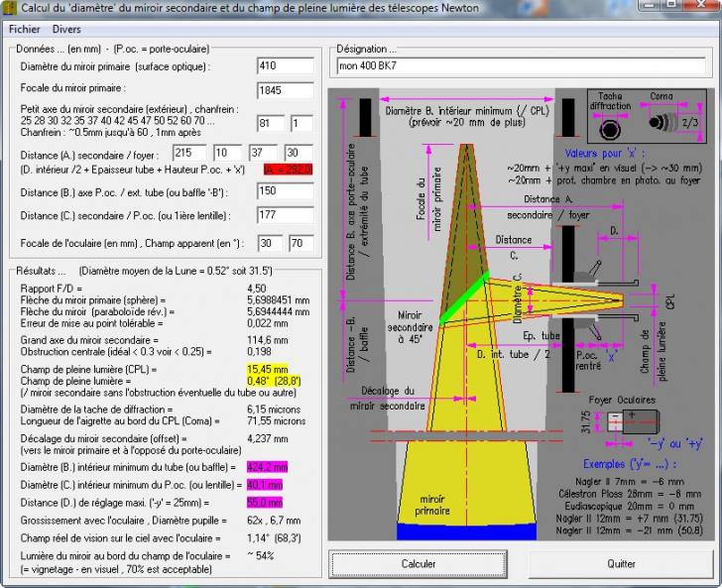Click the diffraction spot value 6,15 microns
This screenshot has height=588, width=722.
click(274, 410)
